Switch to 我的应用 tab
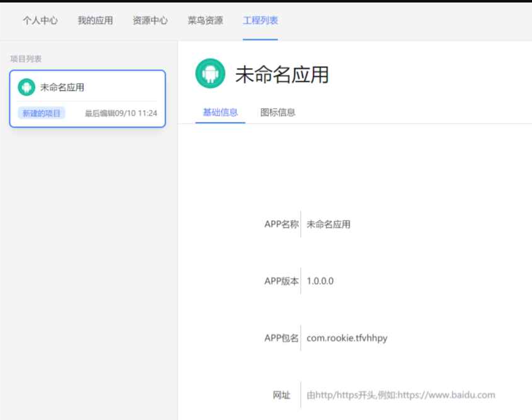Image resolution: width=532 pixels, height=420 pixels. point(96,21)
